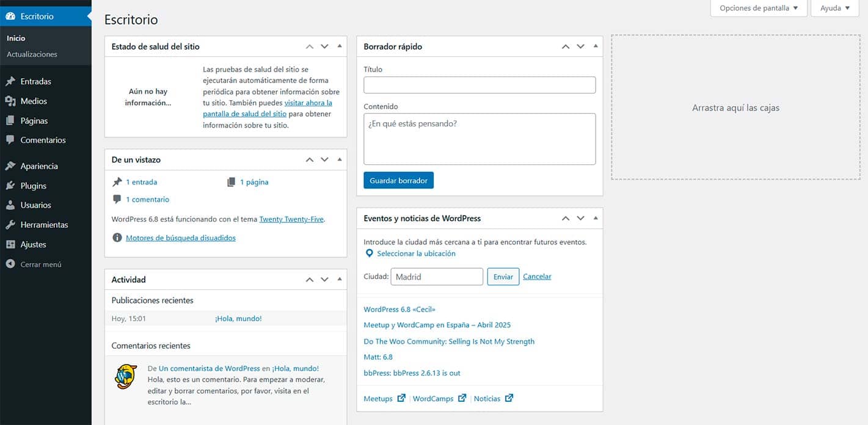The width and height of the screenshot is (868, 425).
Task: Open Actualizaciones submenu item
Action: (32, 54)
